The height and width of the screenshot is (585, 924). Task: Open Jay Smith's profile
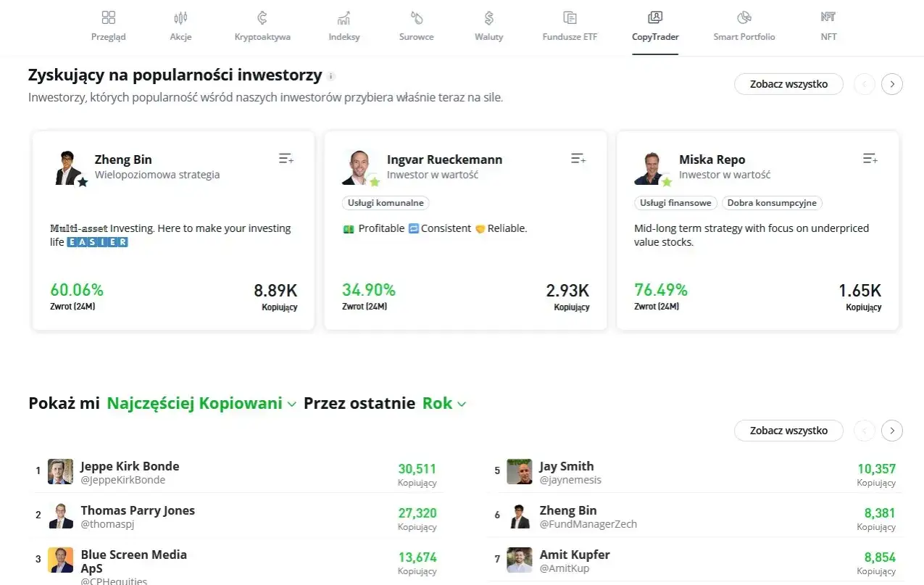coord(567,466)
